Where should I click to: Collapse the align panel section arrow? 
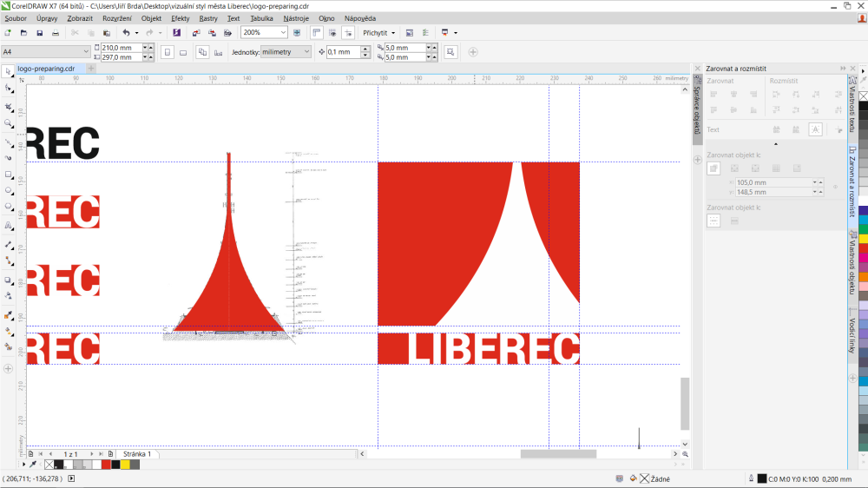click(x=775, y=144)
